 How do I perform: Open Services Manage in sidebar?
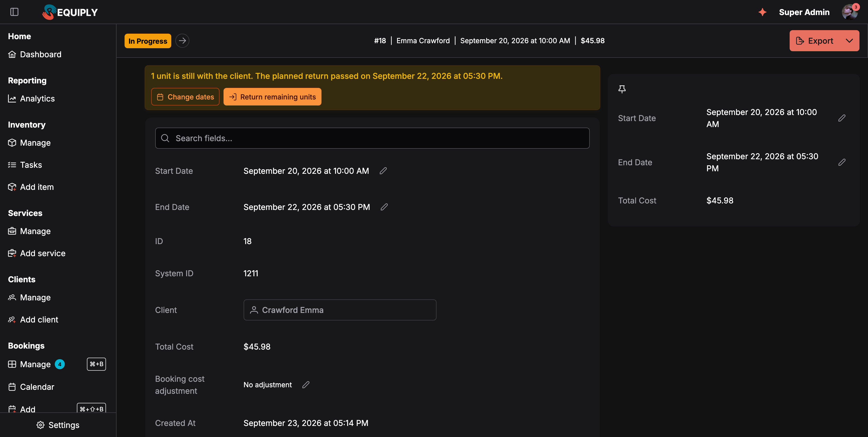[x=29, y=231]
